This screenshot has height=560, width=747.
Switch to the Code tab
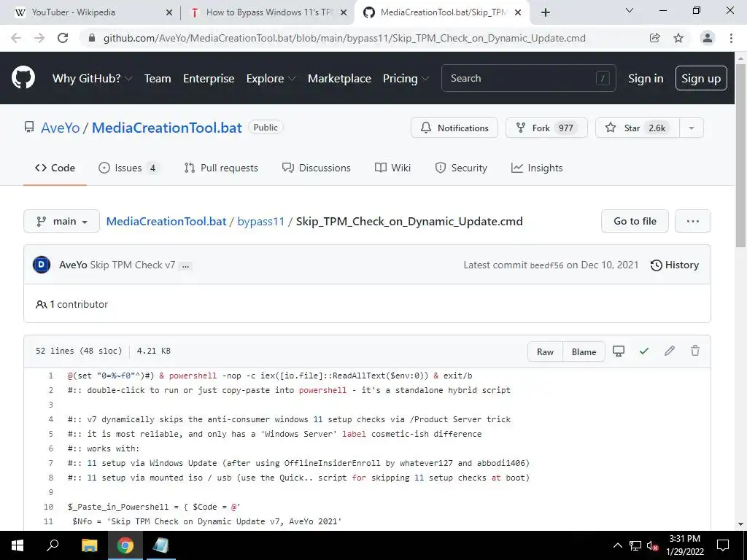click(55, 168)
